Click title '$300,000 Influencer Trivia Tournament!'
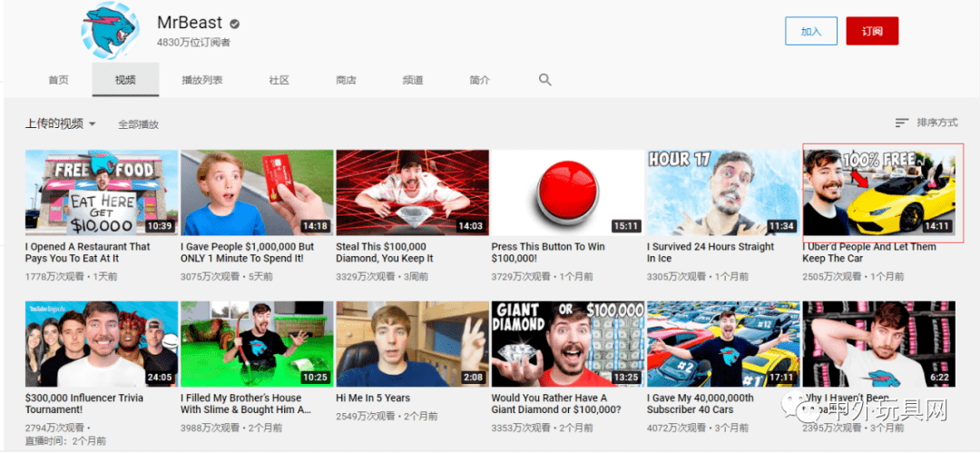 [x=84, y=404]
